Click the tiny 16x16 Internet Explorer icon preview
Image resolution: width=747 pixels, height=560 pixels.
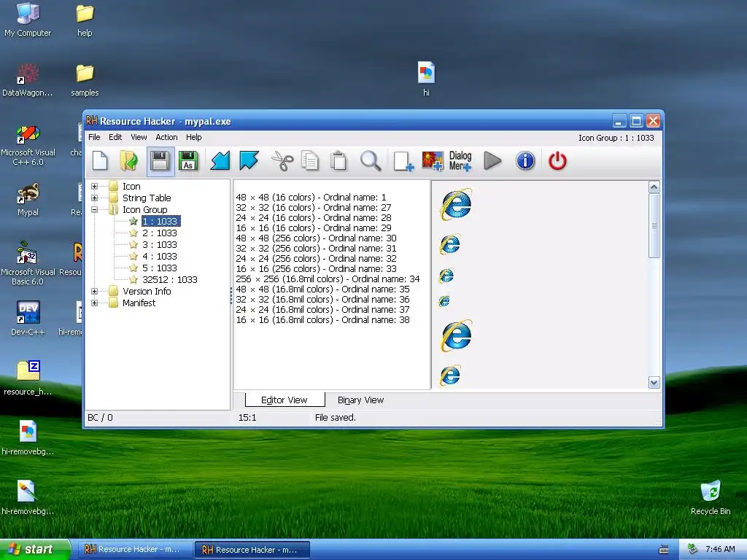click(444, 301)
